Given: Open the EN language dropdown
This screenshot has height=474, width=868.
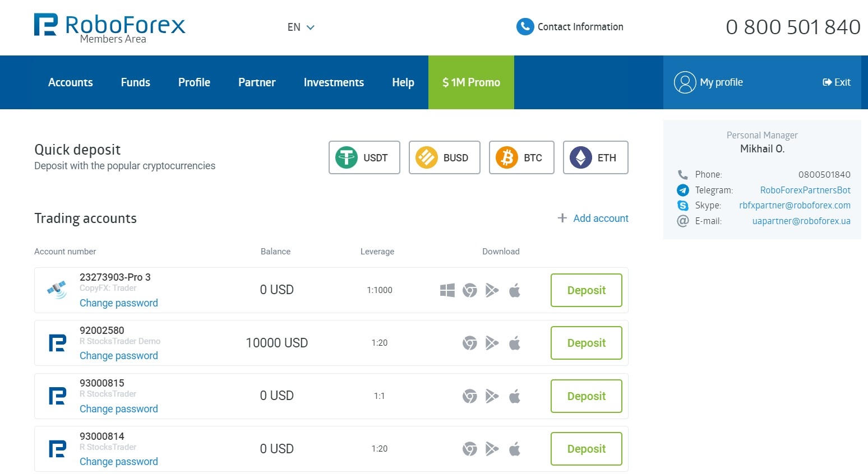Looking at the screenshot, I should pos(301,27).
